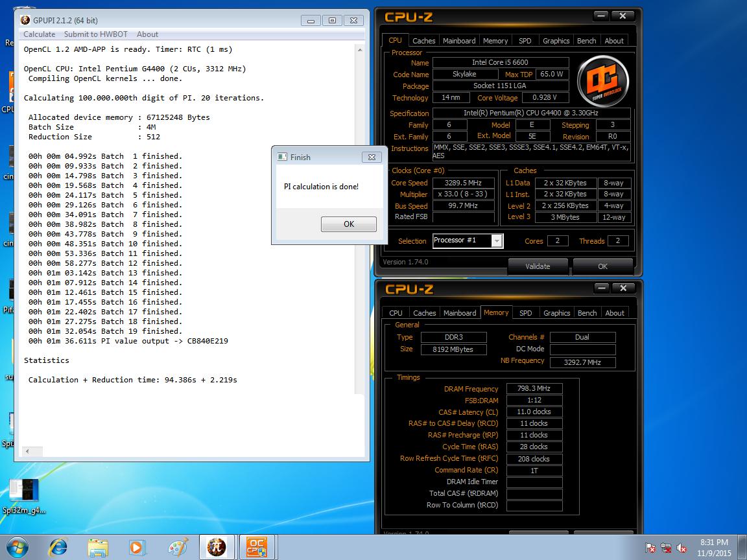The height and width of the screenshot is (560, 747).
Task: Click the GPUPI window title icon
Action: [25, 20]
